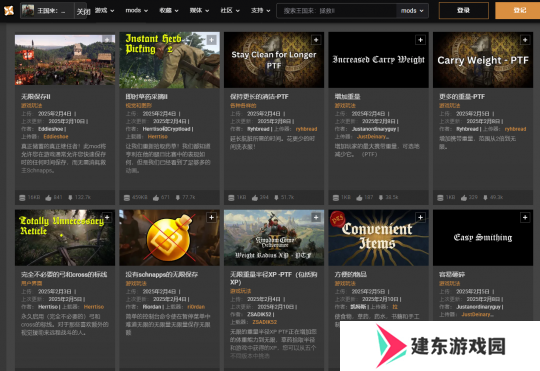Screen dimensions: 540x371
Task: Click plus icon on Easy Smithing card
Action: click(x=525, y=218)
